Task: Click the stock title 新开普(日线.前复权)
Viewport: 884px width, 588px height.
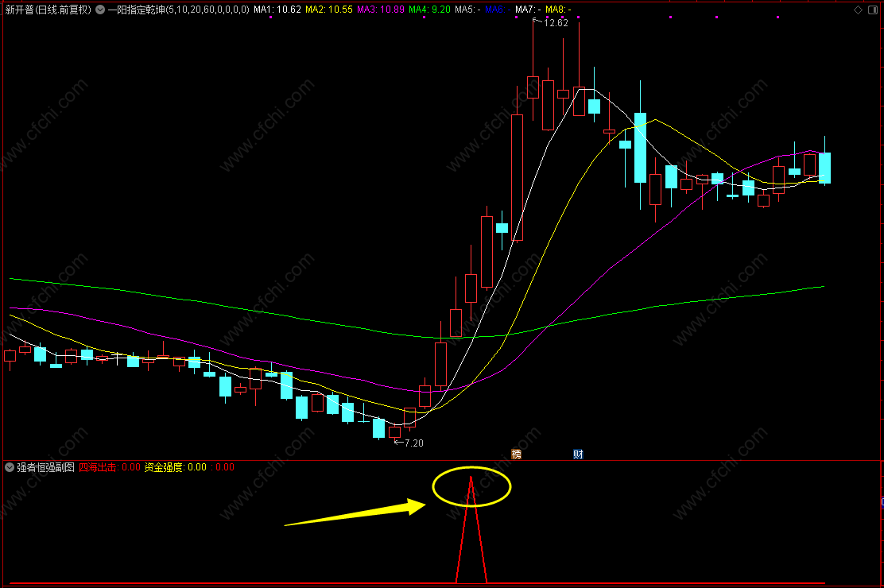Action: [x=48, y=10]
